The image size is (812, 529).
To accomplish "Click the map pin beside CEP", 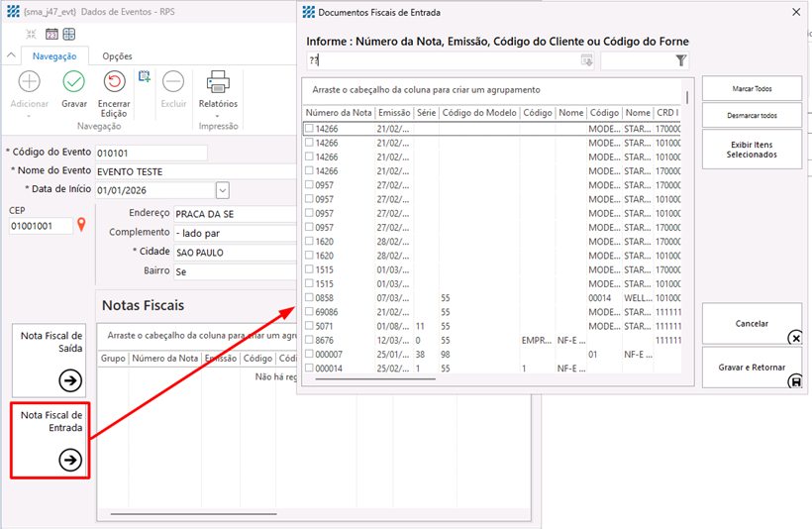I will click(x=82, y=226).
